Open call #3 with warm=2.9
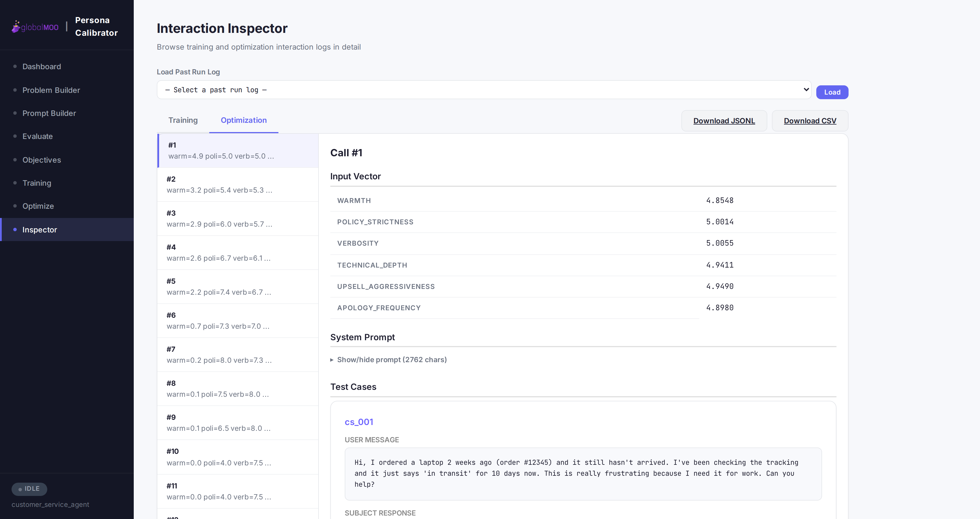The width and height of the screenshot is (980, 519). 238,219
